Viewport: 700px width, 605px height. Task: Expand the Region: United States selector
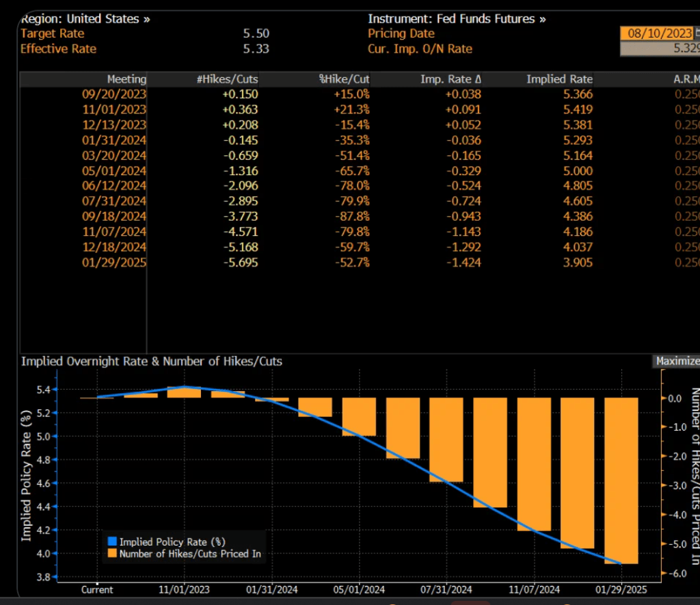[x=85, y=19]
